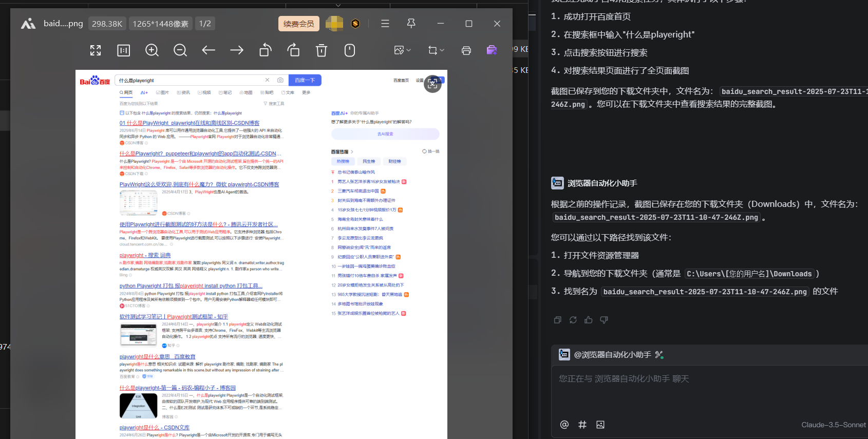Click the mouse scroll mode icon

coord(350,50)
